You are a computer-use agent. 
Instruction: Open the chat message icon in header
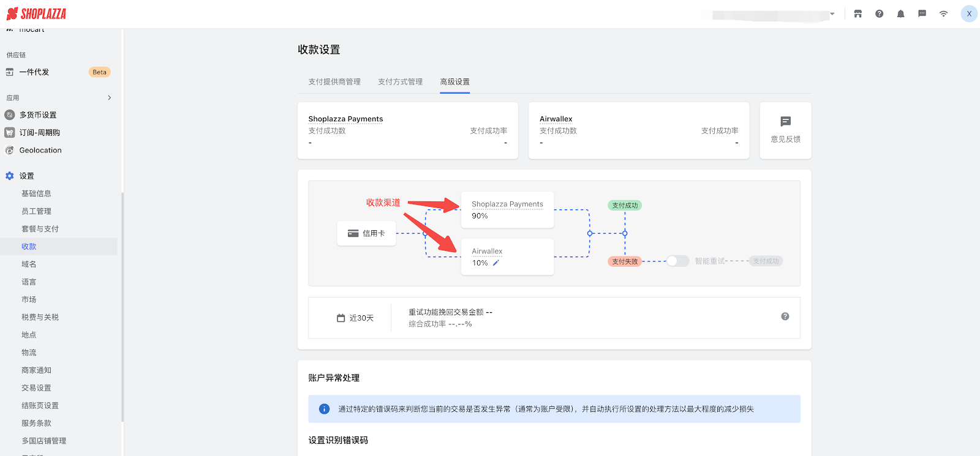922,13
